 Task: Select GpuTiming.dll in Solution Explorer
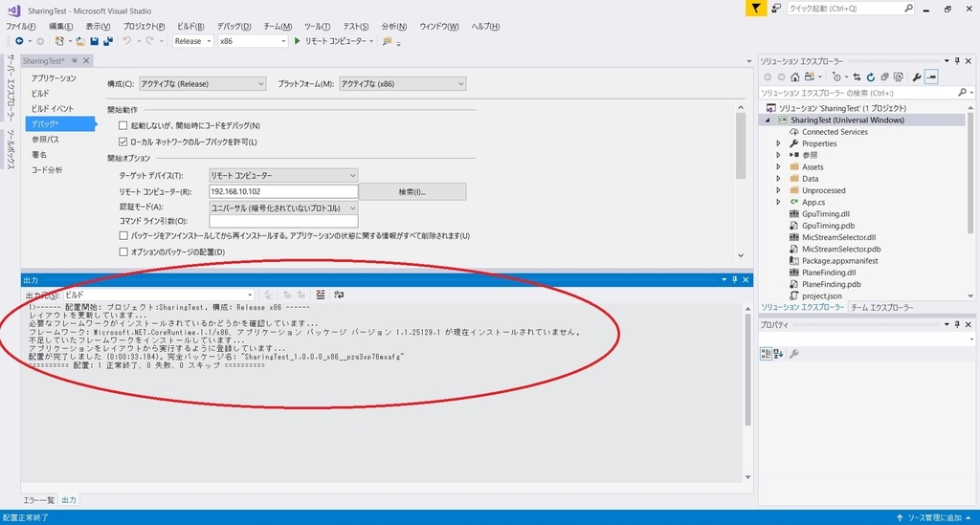click(825, 214)
